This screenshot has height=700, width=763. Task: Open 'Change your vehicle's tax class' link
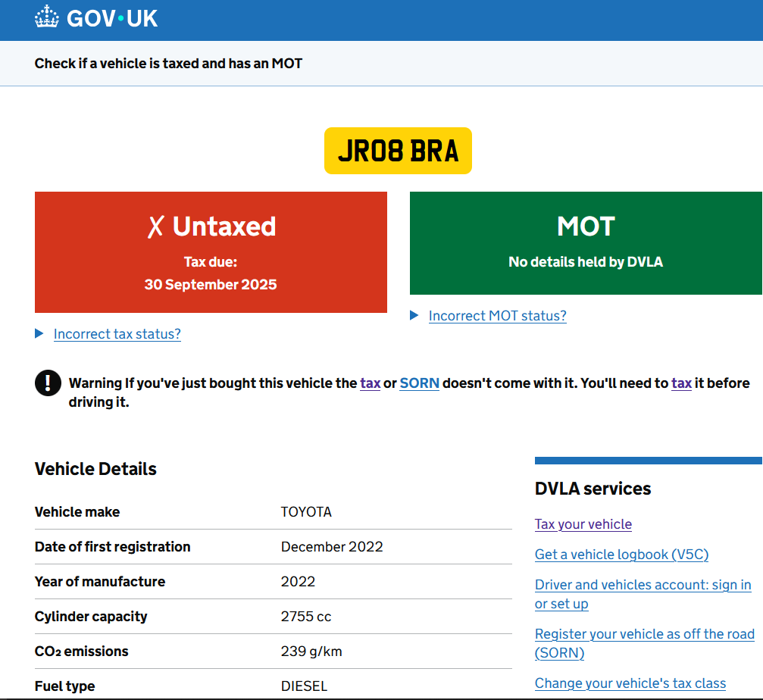point(630,683)
